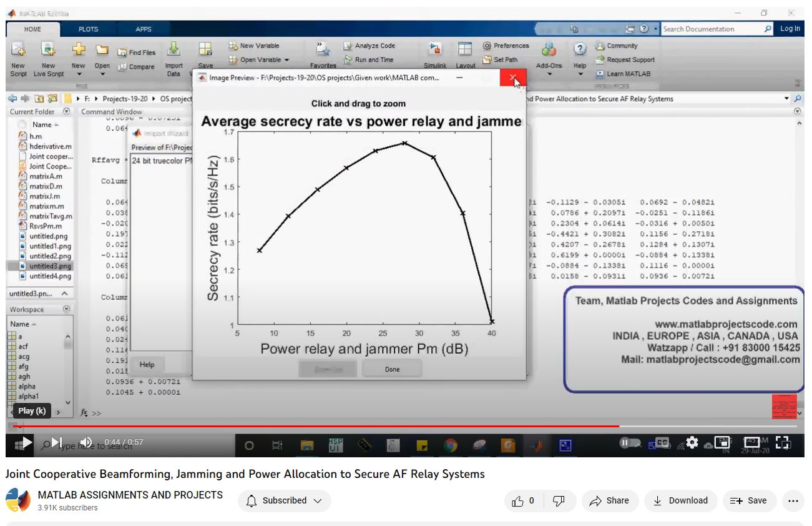Open the Subscribed notification dropdown

click(285, 500)
